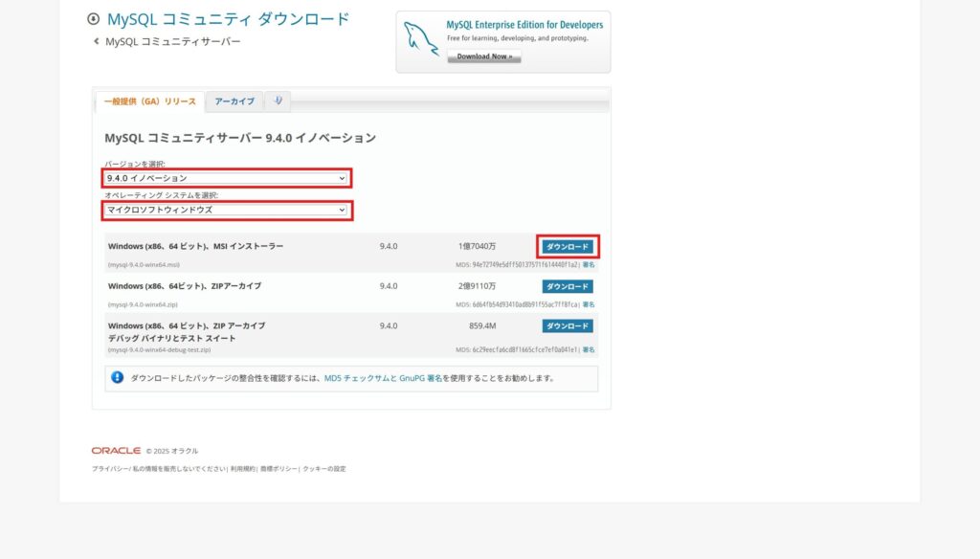Viewport: 980px width, 559px height.
Task: Click the back chevron before MySQL コミュニティサーバー
Action: point(96,41)
